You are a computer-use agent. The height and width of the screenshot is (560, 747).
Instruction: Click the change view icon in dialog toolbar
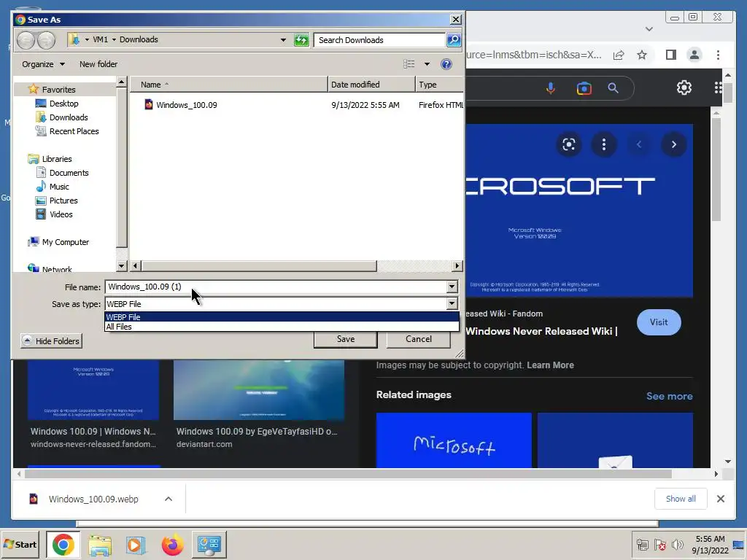pos(409,64)
